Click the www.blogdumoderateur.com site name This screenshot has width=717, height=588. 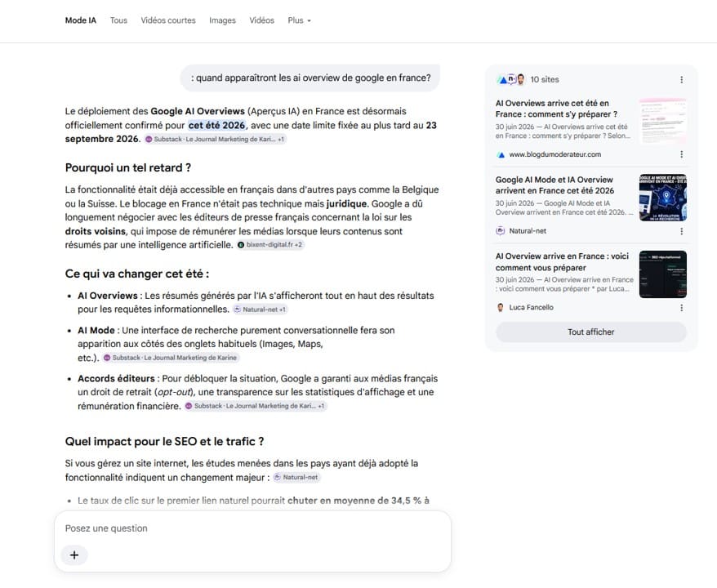click(554, 154)
